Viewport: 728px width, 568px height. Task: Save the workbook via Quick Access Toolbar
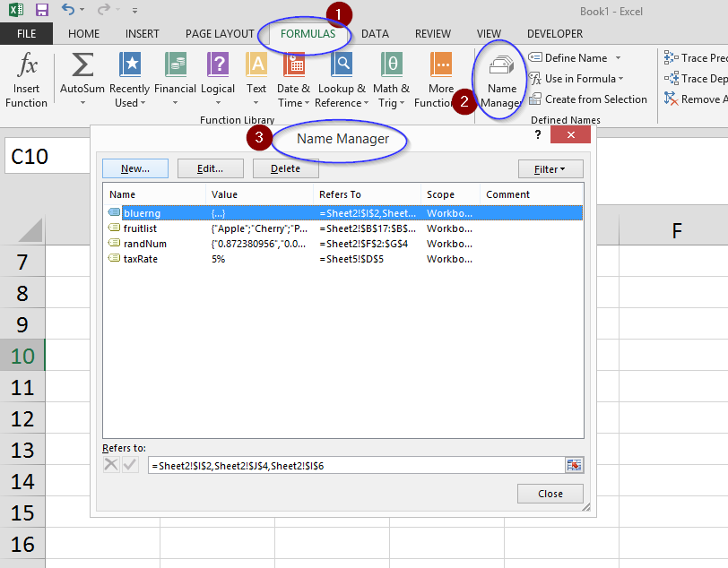pyautogui.click(x=40, y=9)
